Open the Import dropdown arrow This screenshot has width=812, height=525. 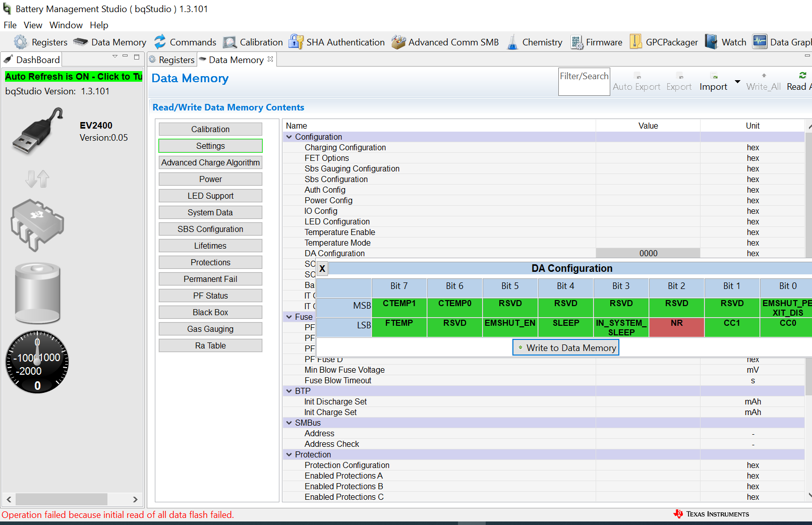[737, 81]
